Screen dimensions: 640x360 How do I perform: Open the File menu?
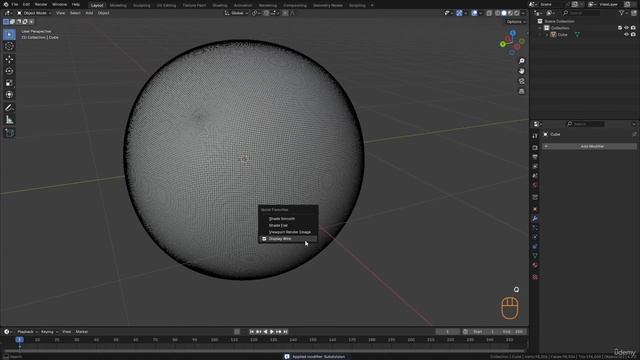(15, 4)
